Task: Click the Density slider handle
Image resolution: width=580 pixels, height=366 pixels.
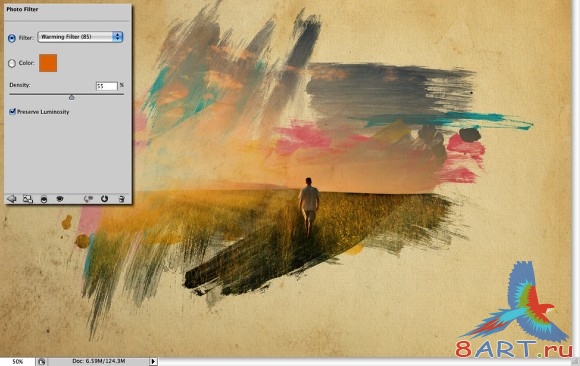Action: point(71,97)
